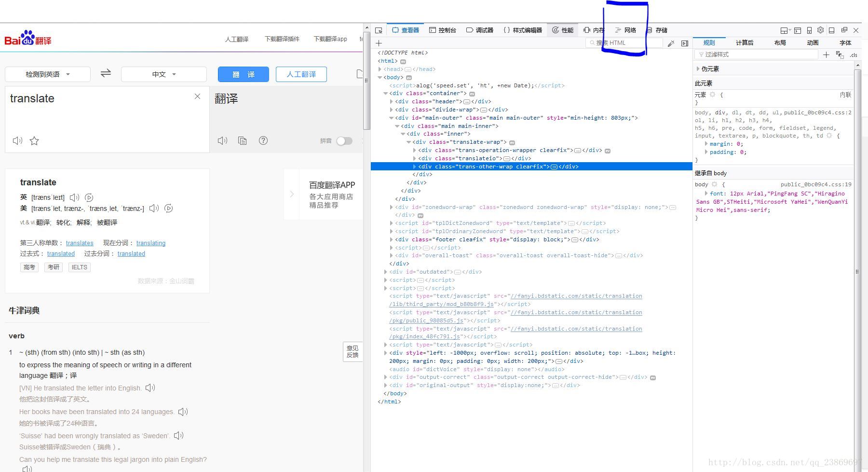Play audio of the translated result 翻译
Image resolution: width=868 pixels, height=472 pixels.
[222, 140]
